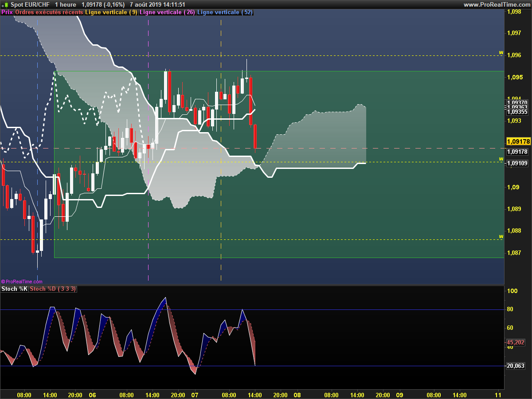Image resolution: width=532 pixels, height=399 pixels.
Task: Click the 1,09109 price tag on the axis
Action: [x=517, y=163]
